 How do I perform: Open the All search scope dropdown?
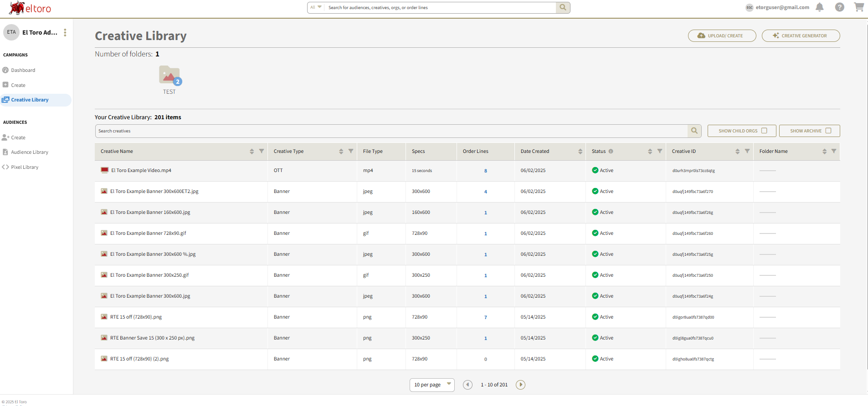(316, 7)
